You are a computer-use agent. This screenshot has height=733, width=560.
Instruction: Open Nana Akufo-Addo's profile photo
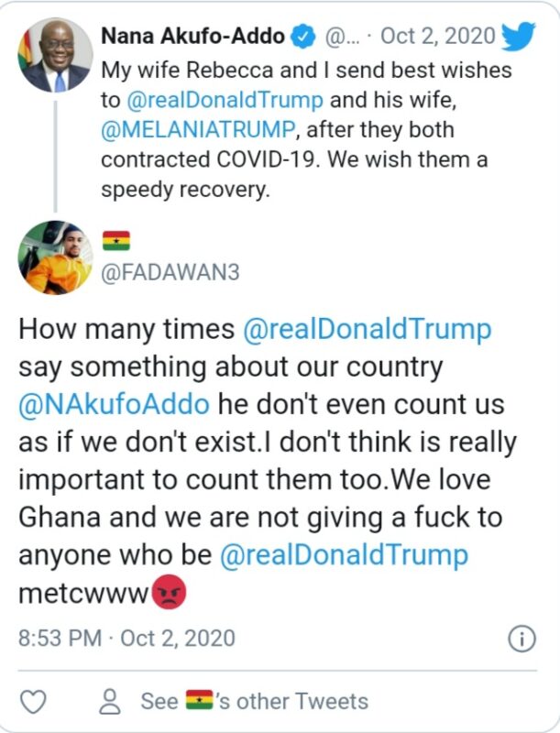point(55,56)
